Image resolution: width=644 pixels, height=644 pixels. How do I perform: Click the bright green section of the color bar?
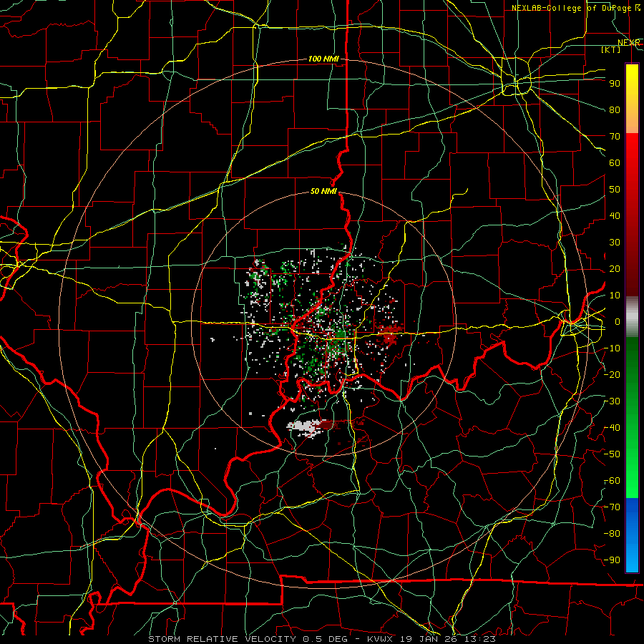click(x=632, y=417)
